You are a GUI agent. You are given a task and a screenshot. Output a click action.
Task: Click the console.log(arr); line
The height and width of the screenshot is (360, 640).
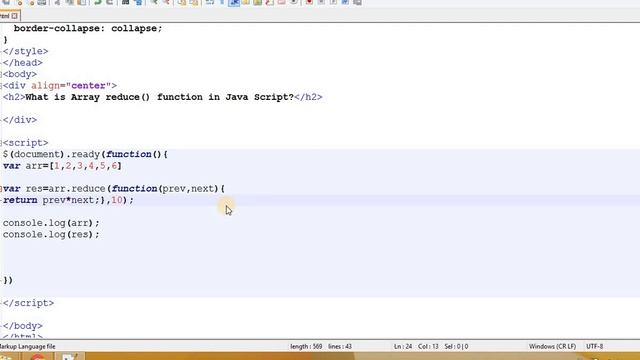(51, 223)
